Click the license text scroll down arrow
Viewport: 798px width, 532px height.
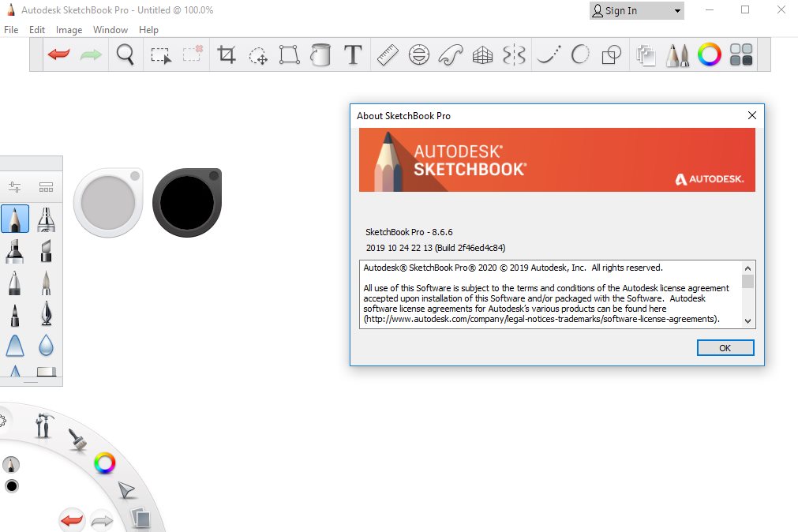747,320
